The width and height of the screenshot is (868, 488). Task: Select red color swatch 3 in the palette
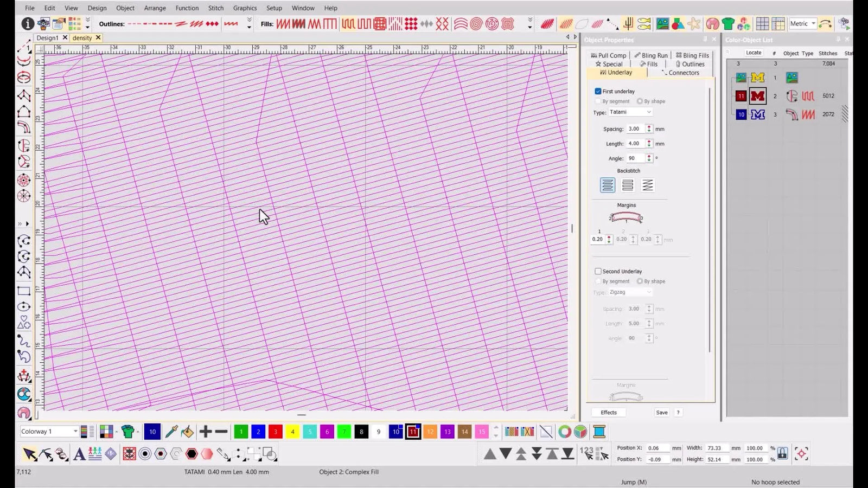(275, 432)
